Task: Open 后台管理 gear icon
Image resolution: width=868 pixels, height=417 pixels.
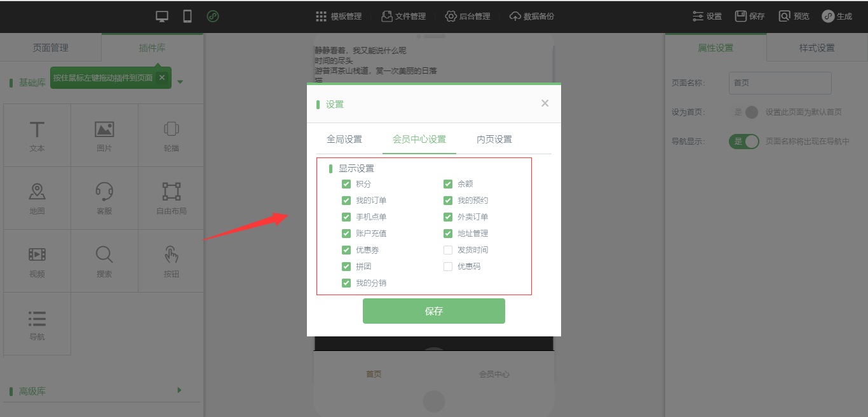Action: pyautogui.click(x=451, y=17)
